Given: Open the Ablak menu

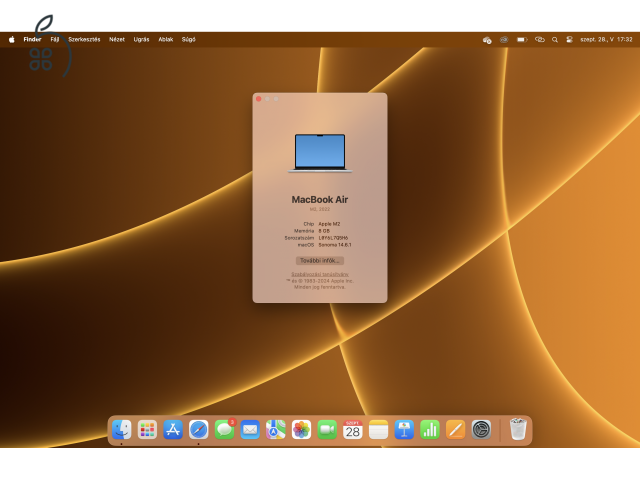Looking at the screenshot, I should (166, 40).
